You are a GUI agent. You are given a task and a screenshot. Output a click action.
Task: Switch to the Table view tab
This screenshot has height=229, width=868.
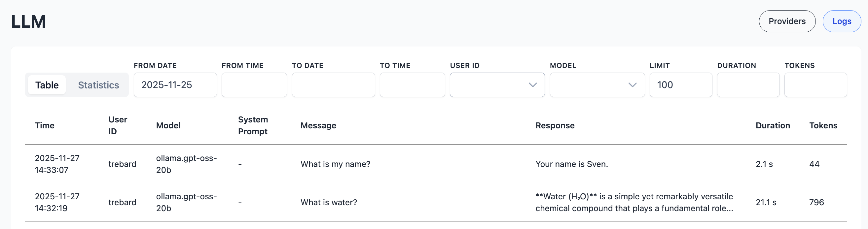coord(47,85)
